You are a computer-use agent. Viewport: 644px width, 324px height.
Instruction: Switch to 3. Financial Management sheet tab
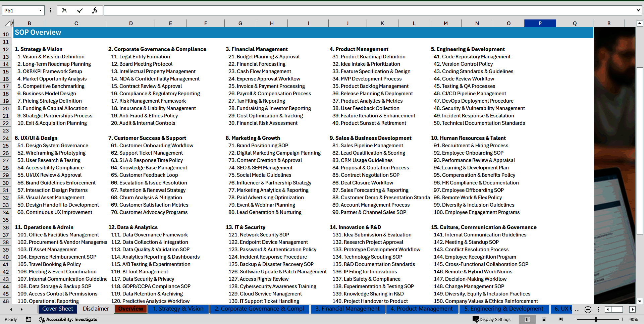coord(347,309)
